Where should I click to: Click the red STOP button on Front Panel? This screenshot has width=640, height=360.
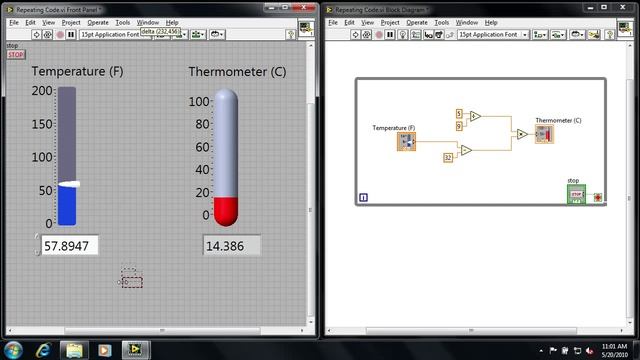16,55
